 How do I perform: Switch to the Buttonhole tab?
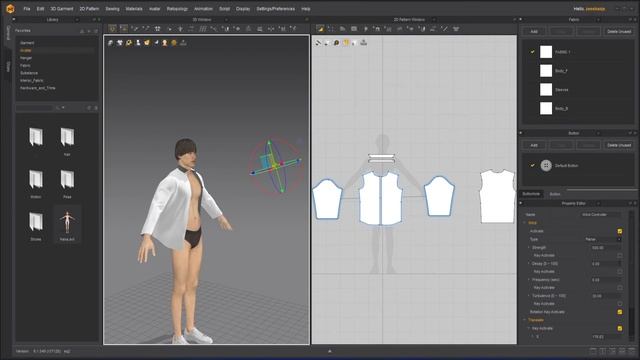[x=531, y=194]
